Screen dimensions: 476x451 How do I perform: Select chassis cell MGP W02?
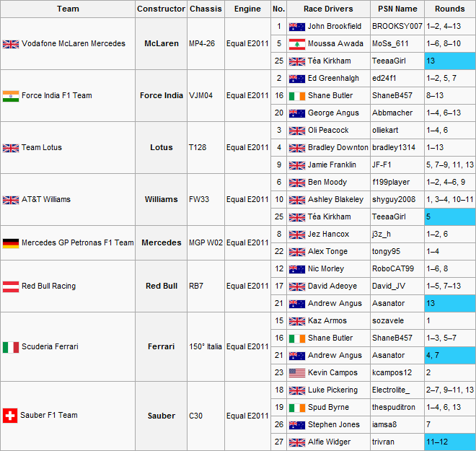coord(206,243)
